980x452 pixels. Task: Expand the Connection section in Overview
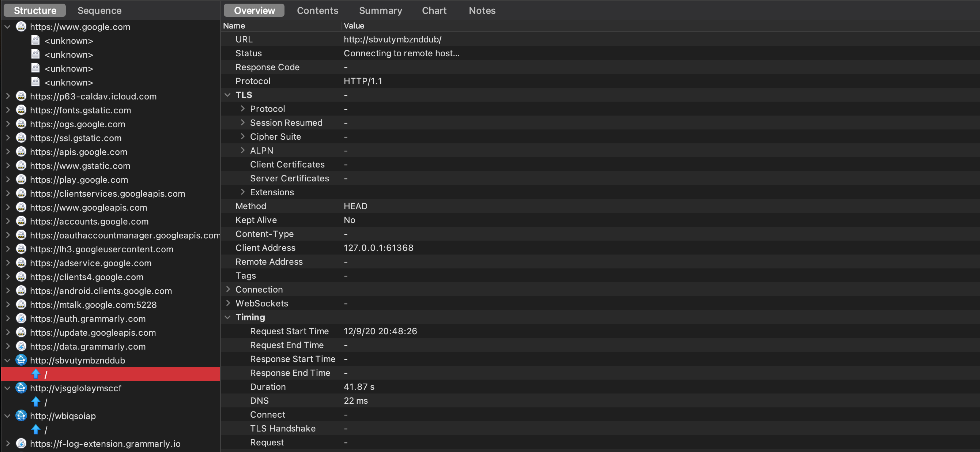[x=228, y=289]
